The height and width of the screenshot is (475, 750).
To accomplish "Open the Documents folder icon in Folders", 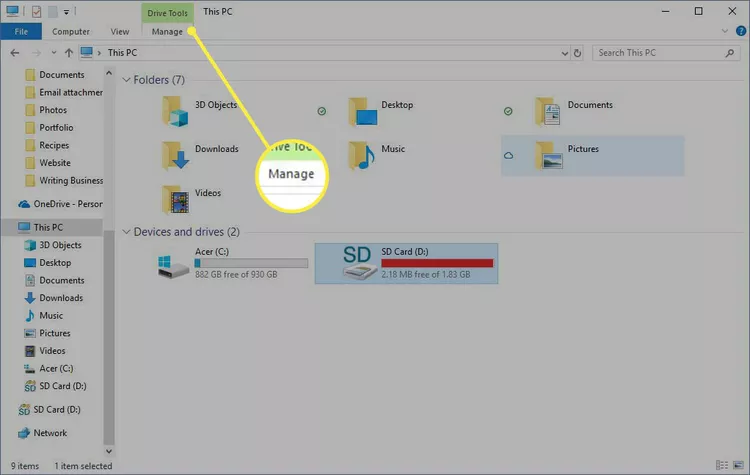I will (548, 111).
